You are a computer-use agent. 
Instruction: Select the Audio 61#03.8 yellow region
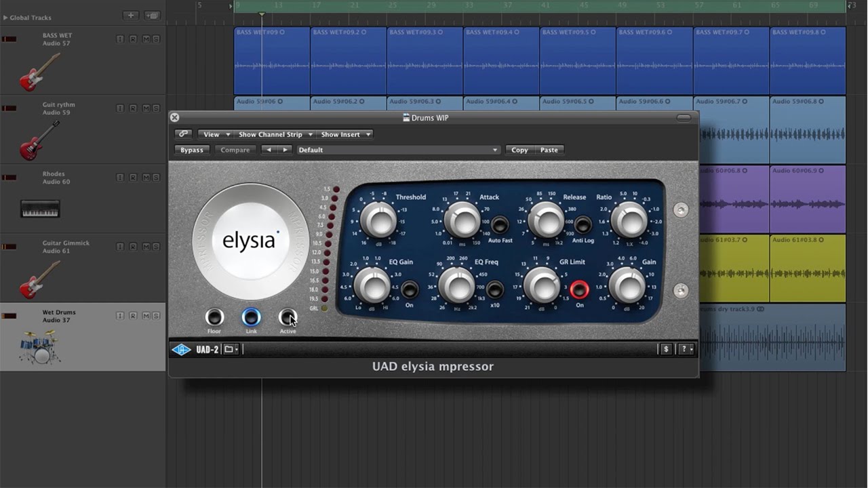[808, 268]
